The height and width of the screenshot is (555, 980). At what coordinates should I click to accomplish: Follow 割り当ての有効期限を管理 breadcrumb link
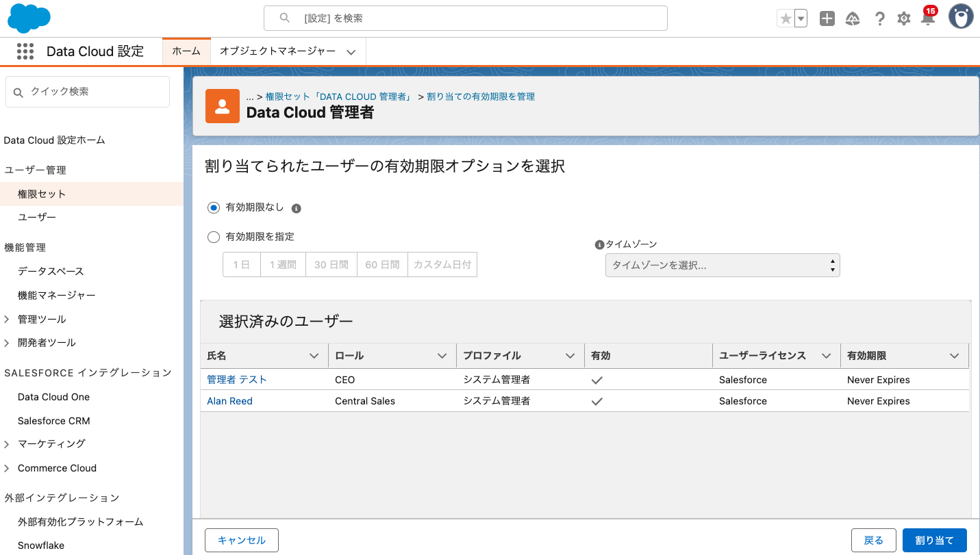tap(481, 96)
